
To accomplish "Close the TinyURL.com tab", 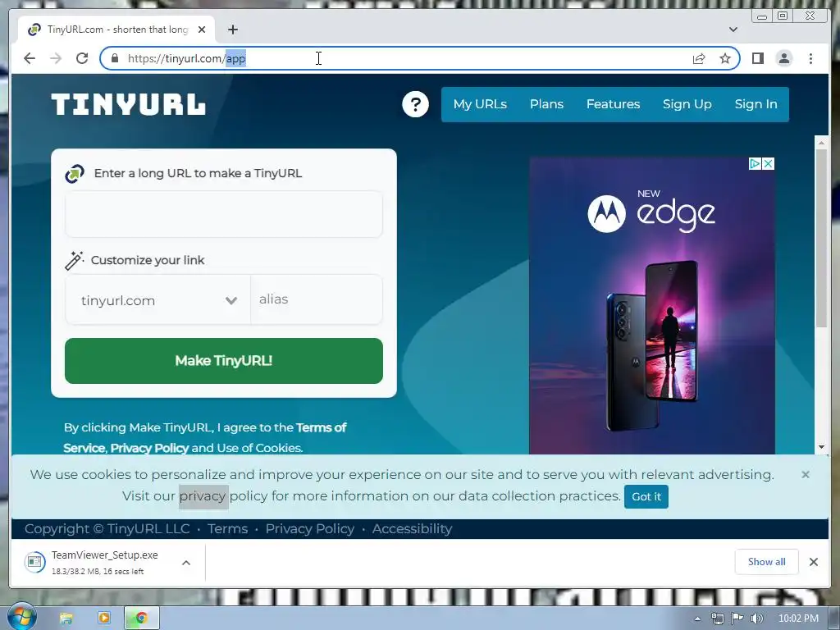I will [x=202, y=30].
